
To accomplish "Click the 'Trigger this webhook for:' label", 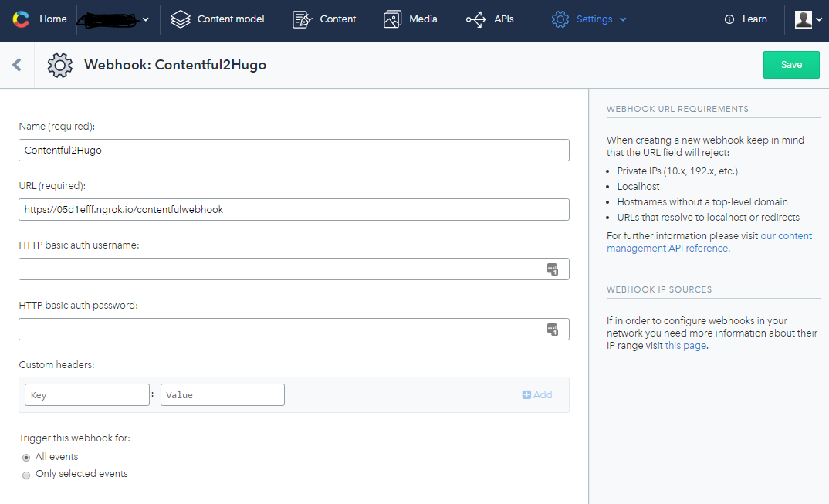I will click(75, 438).
